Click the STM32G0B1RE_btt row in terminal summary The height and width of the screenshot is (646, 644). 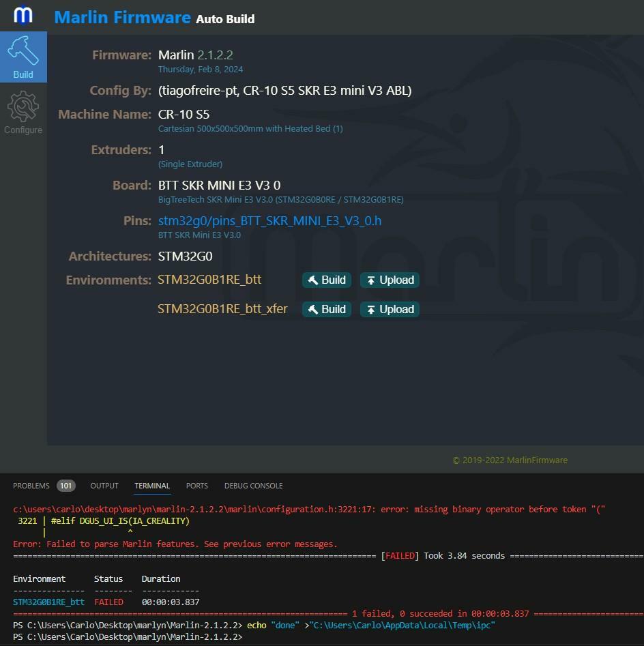106,602
